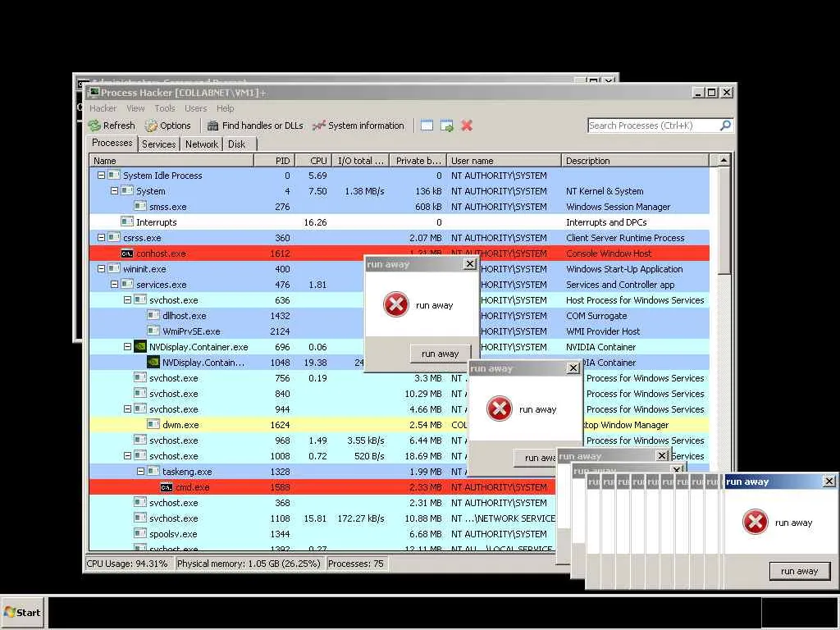This screenshot has width=840, height=630.
Task: Sort by the PID column header
Action: [274, 161]
